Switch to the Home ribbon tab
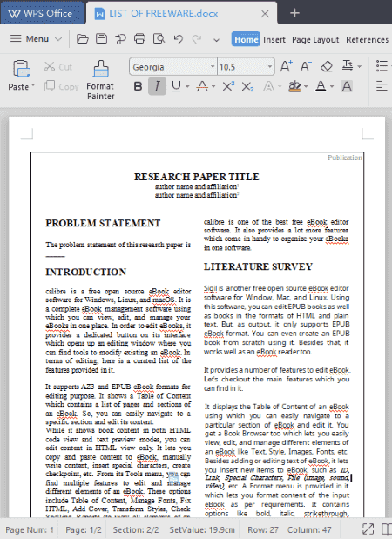Viewport: 392px width, 539px height. 246,39
